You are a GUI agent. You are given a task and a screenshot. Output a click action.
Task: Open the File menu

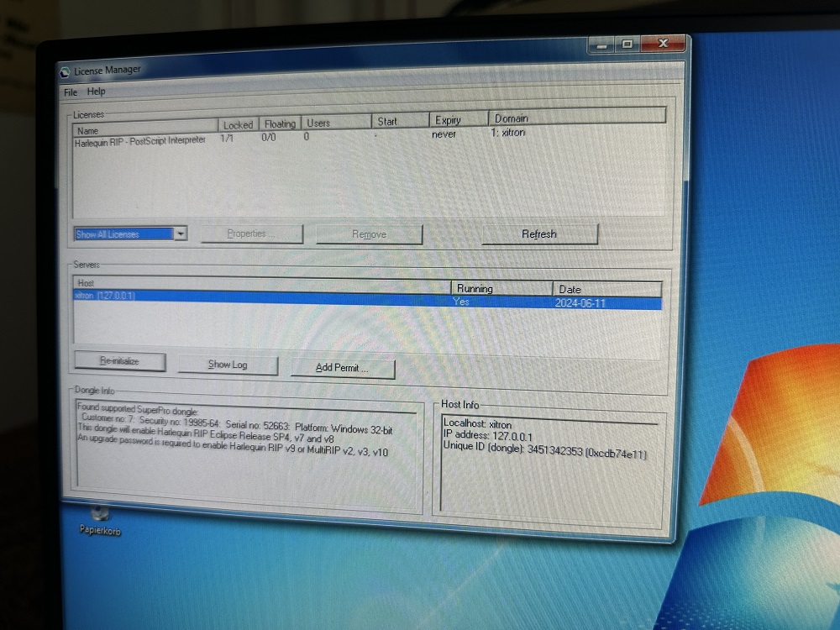71,92
